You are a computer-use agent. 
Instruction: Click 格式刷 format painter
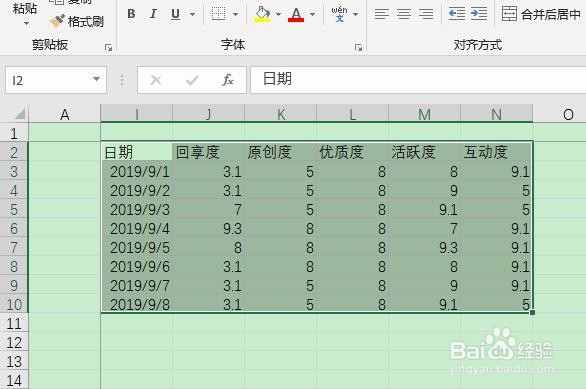click(77, 21)
